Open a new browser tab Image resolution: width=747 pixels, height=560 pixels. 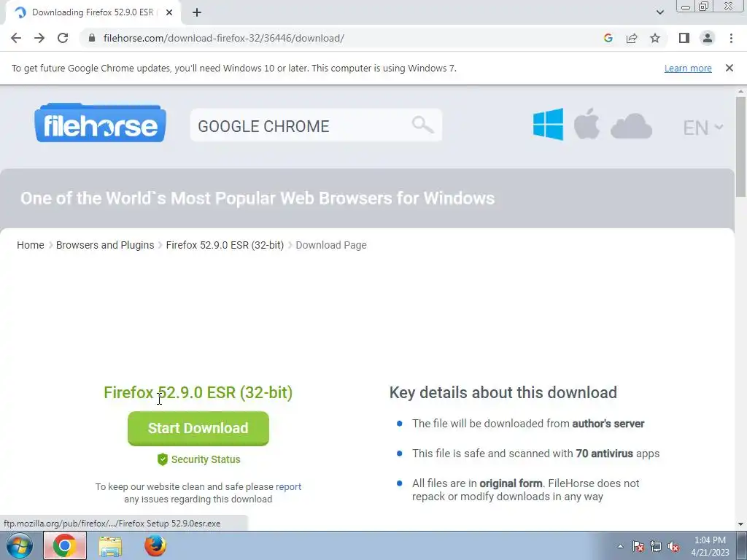[197, 12]
